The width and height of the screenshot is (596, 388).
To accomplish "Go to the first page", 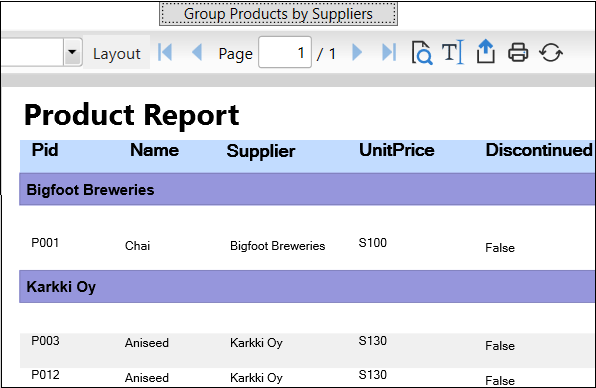I will (165, 52).
